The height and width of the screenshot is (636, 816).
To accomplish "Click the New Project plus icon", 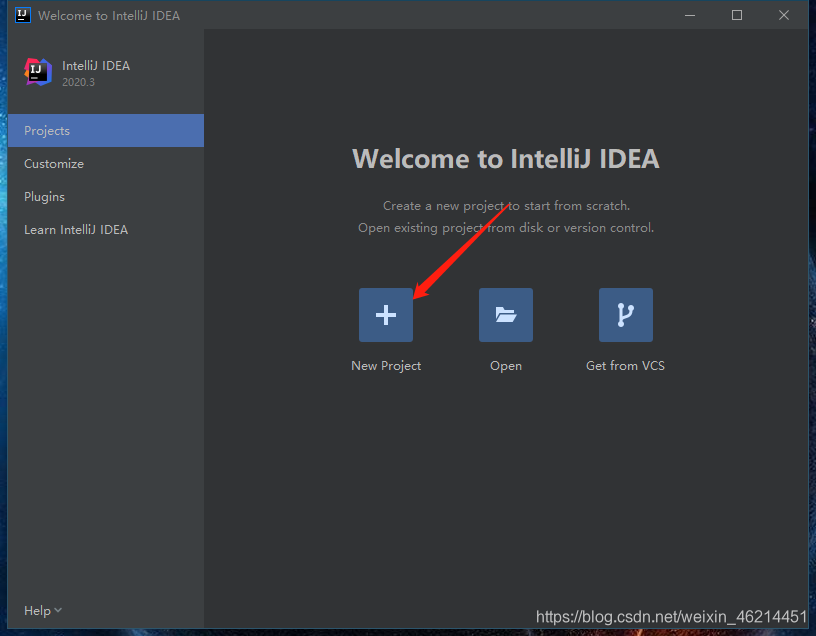I will pos(386,315).
